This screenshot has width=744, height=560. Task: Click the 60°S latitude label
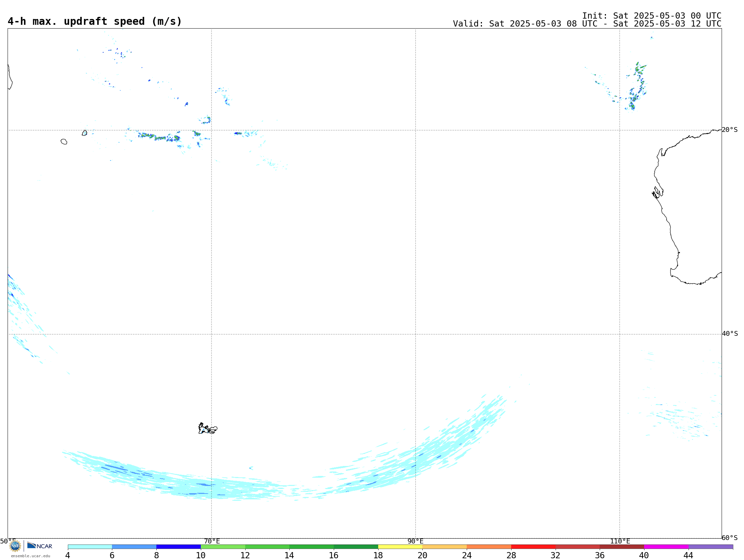(730, 538)
